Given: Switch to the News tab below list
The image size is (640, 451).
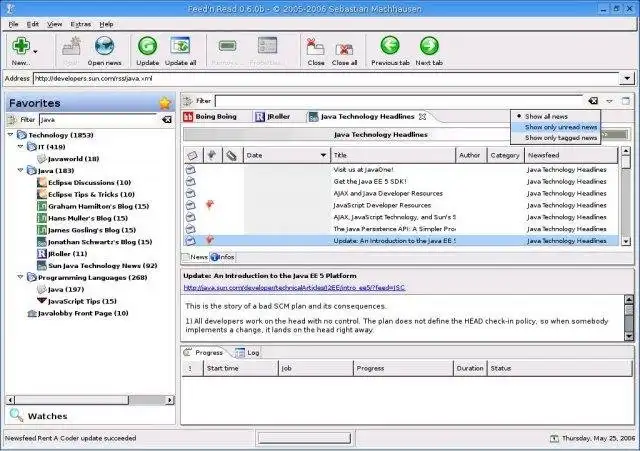Looking at the screenshot, I should 195,257.
